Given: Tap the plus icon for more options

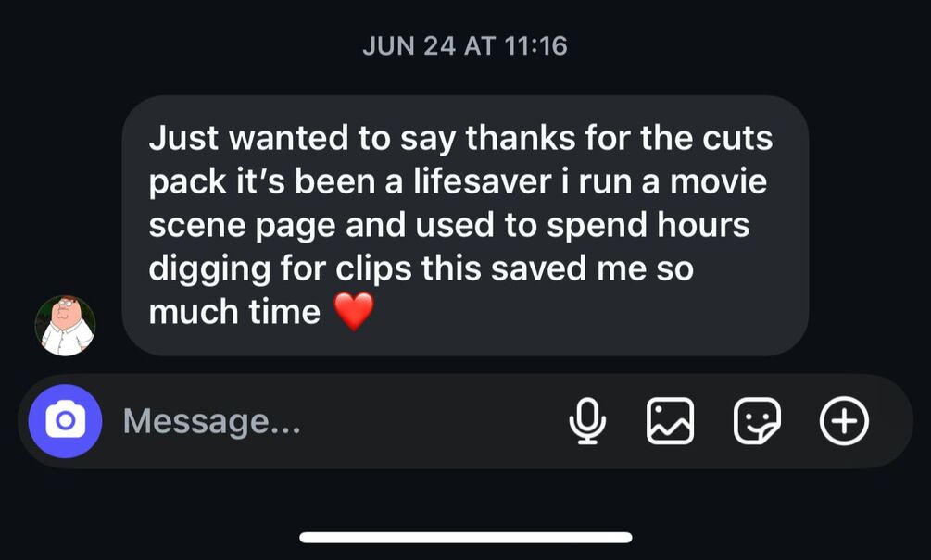Looking at the screenshot, I should [844, 421].
